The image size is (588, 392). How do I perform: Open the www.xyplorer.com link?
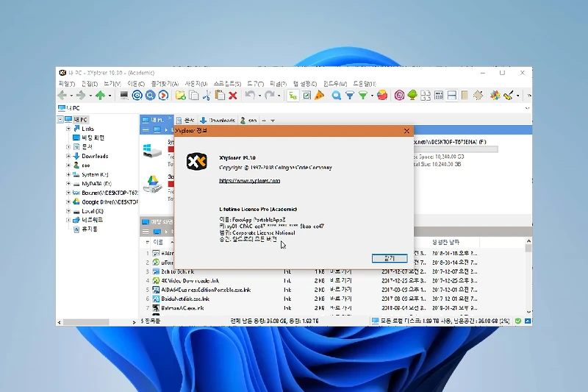tap(249, 181)
